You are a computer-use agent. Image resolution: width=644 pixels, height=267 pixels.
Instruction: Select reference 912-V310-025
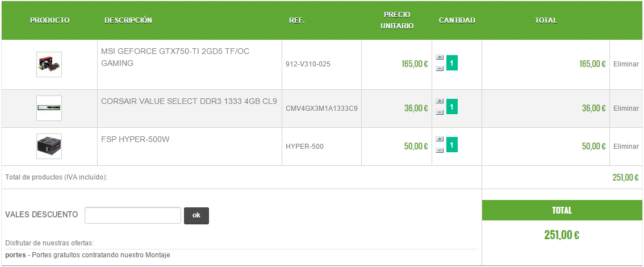coord(308,64)
